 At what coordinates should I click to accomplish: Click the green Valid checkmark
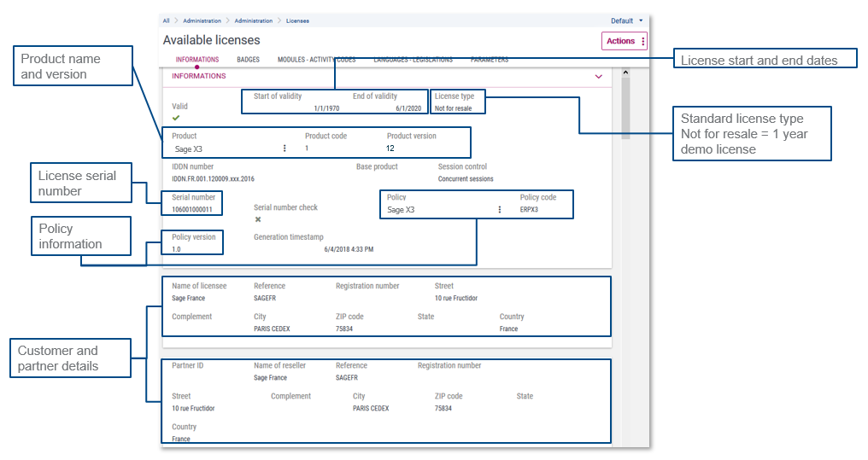176,118
